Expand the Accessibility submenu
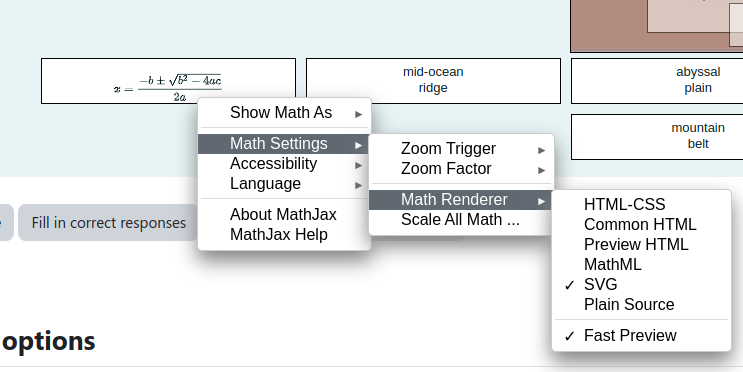The image size is (743, 372). click(x=284, y=163)
